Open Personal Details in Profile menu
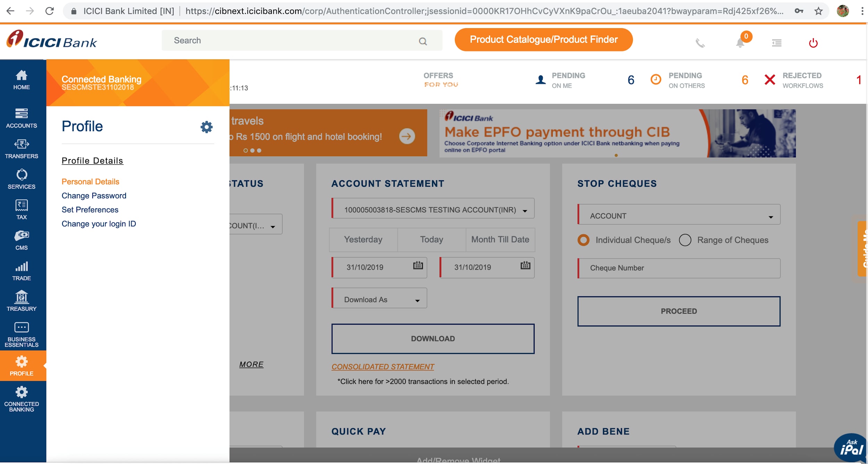Image resolution: width=868 pixels, height=464 pixels. (90, 182)
